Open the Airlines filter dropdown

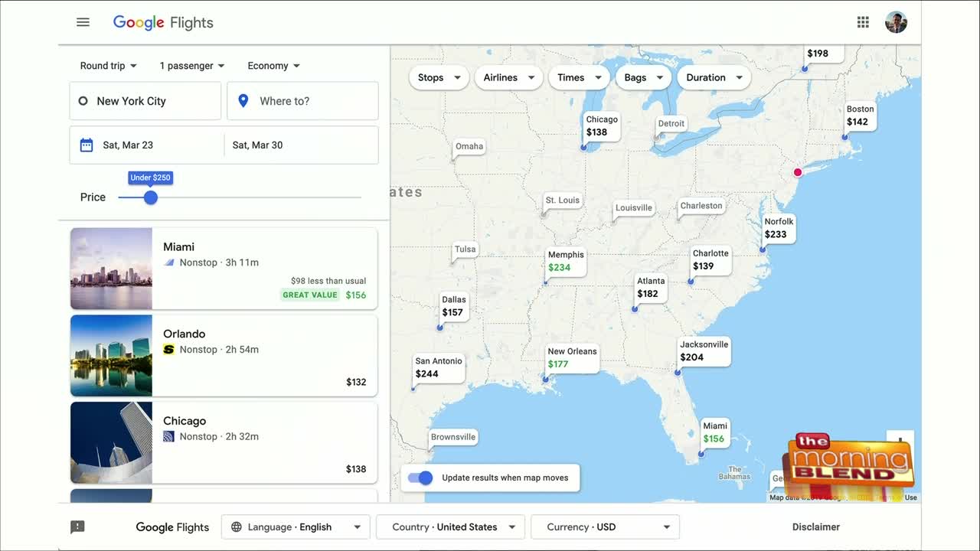coord(508,77)
